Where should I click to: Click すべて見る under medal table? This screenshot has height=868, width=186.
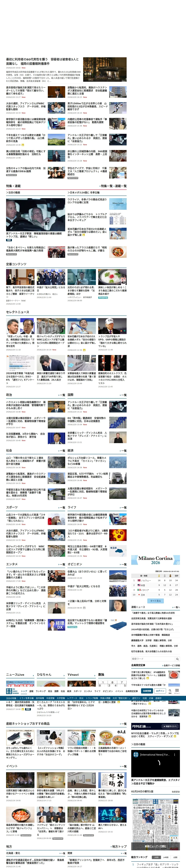(x=156, y=601)
